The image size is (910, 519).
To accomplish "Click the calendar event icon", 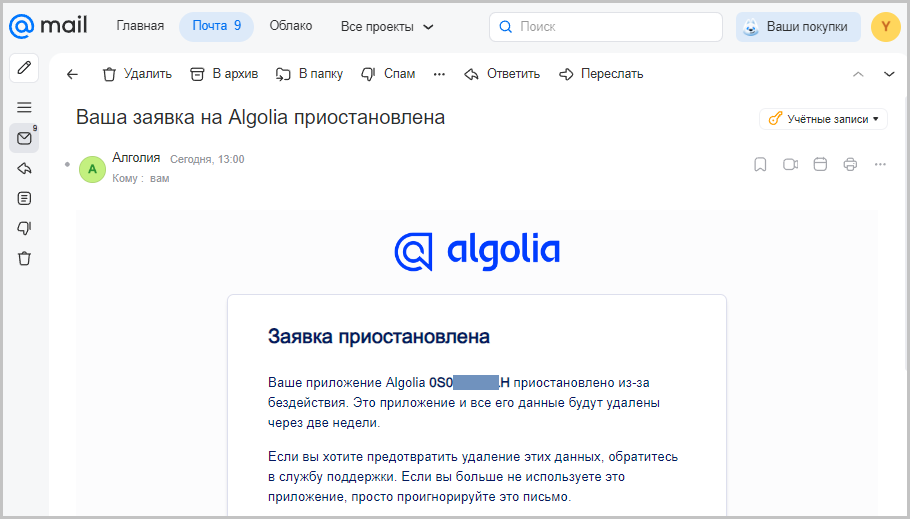I will [x=820, y=164].
